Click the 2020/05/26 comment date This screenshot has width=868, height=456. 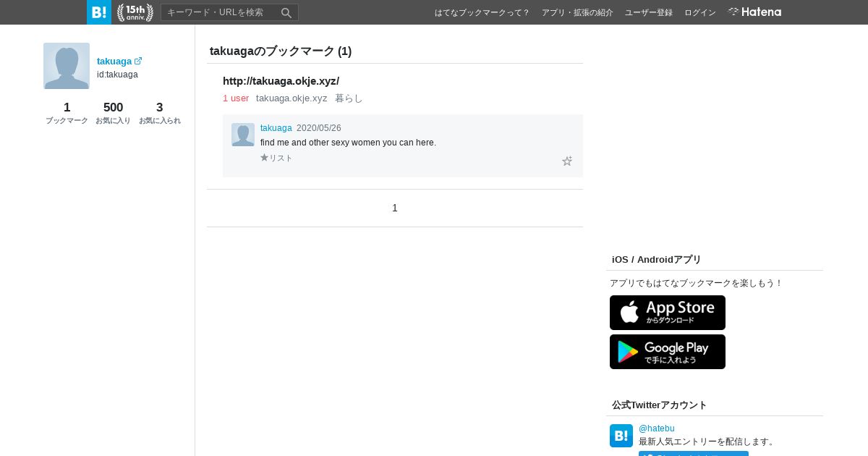click(x=319, y=127)
